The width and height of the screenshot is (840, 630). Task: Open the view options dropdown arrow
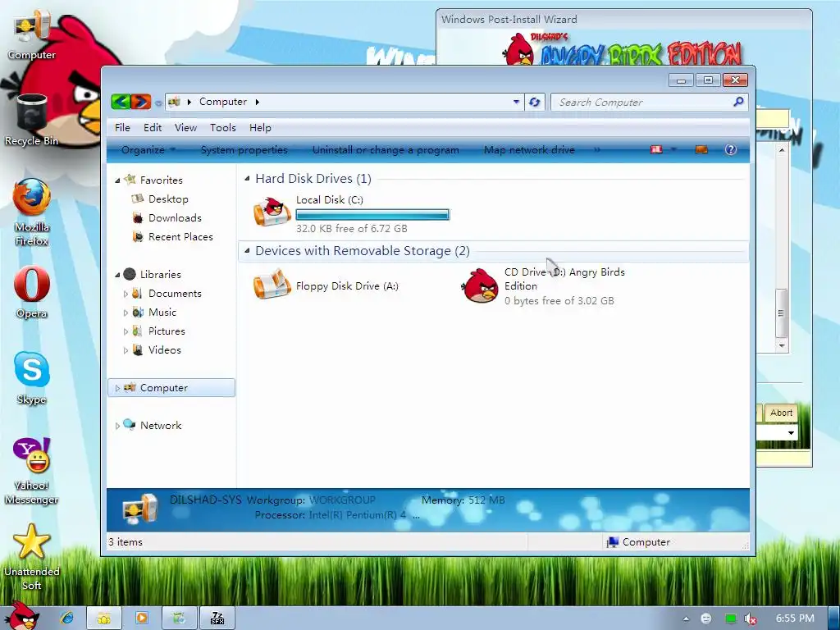click(x=673, y=149)
